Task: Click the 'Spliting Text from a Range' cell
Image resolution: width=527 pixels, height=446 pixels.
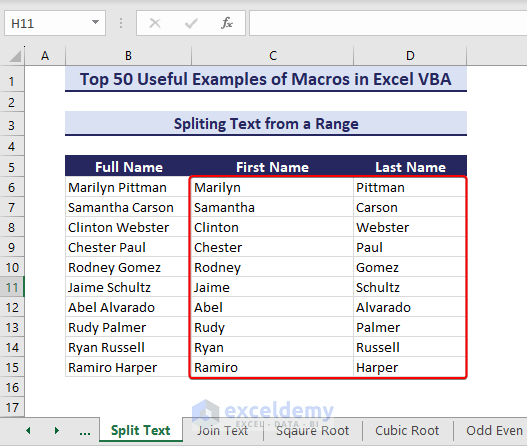Action: 266,124
